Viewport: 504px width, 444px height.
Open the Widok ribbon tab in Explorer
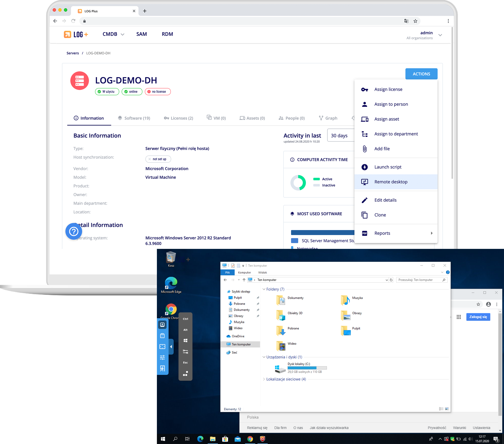(x=262, y=273)
